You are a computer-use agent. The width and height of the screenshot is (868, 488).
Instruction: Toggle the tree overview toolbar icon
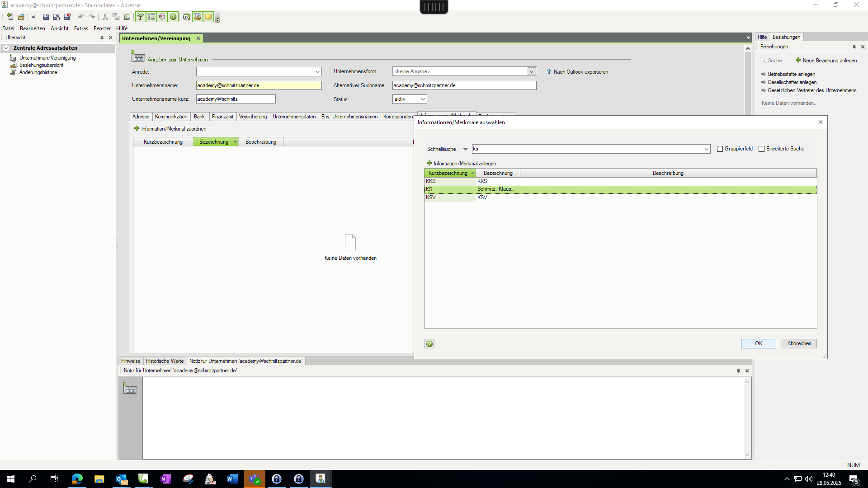point(141,17)
